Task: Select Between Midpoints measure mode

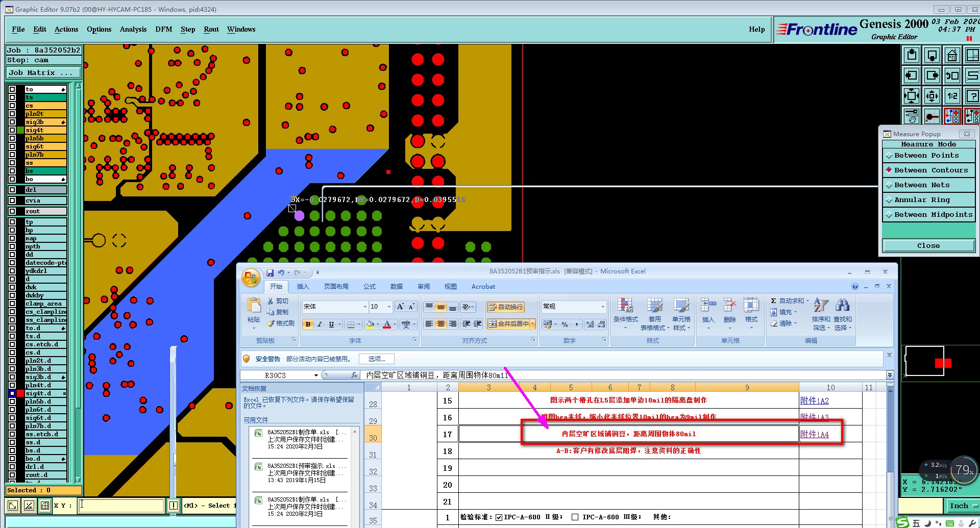Action: tap(928, 215)
